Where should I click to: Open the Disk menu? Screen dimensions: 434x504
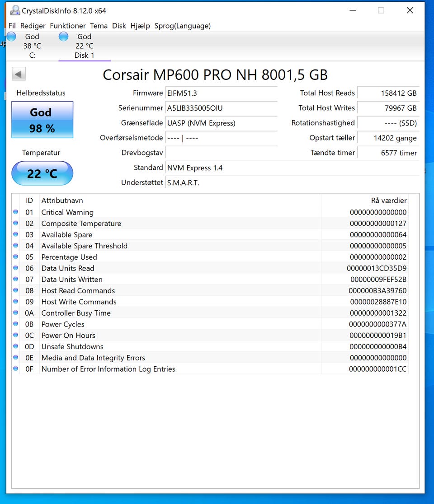(119, 26)
